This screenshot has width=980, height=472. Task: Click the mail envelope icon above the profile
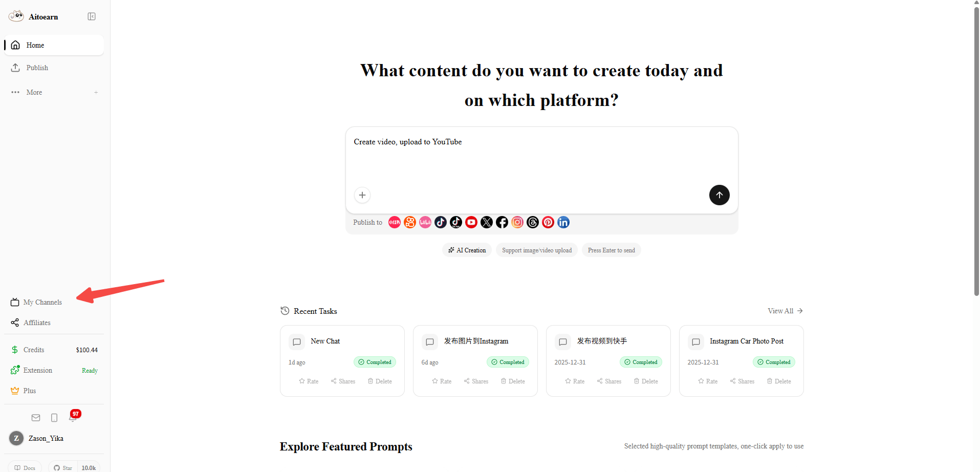coord(35,418)
